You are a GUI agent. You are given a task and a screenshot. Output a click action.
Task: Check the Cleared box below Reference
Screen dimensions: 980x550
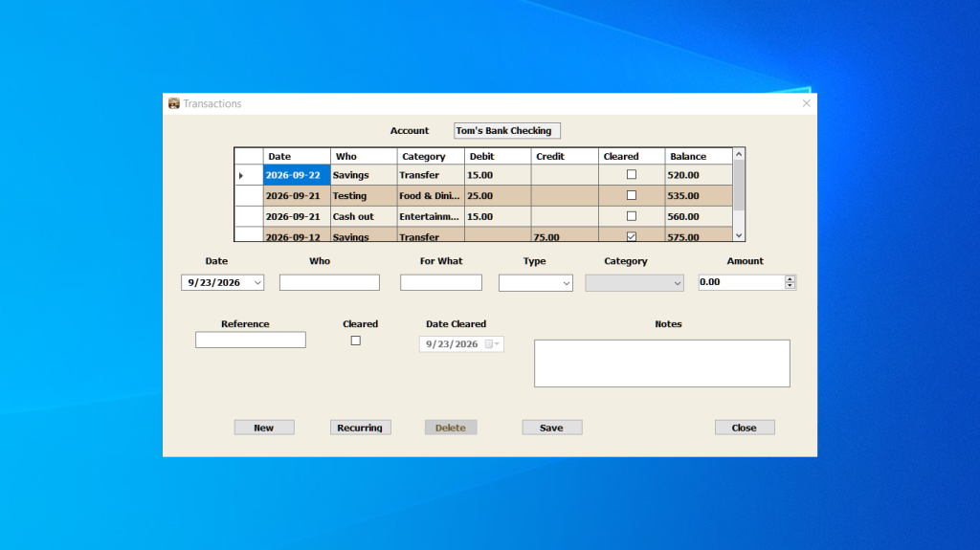tap(356, 341)
